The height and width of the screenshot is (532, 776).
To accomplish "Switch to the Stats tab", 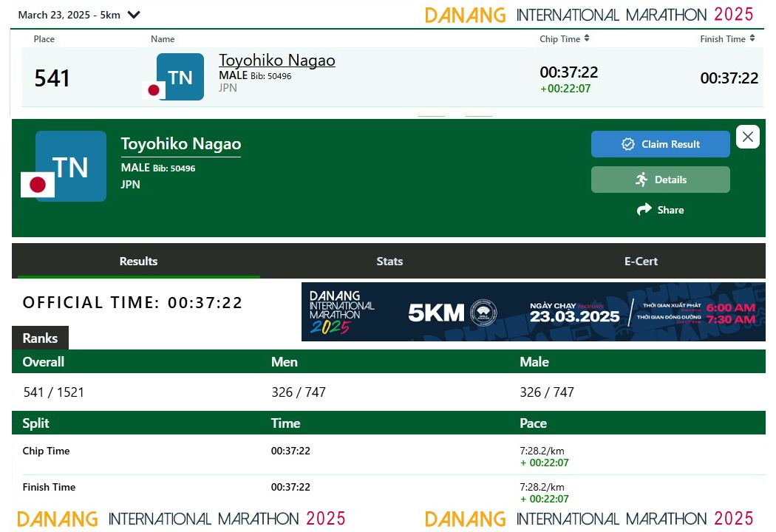I will (x=389, y=261).
